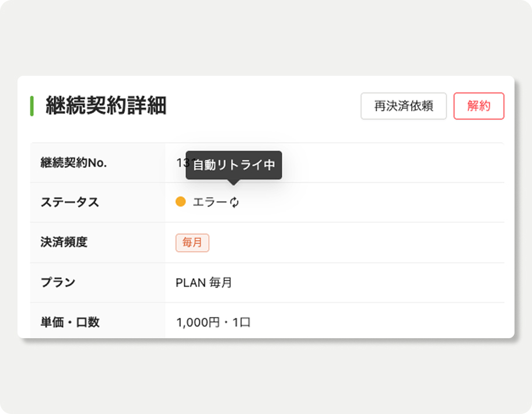Click the 継続契約No. label
Image resolution: width=532 pixels, height=414 pixels.
[73, 163]
